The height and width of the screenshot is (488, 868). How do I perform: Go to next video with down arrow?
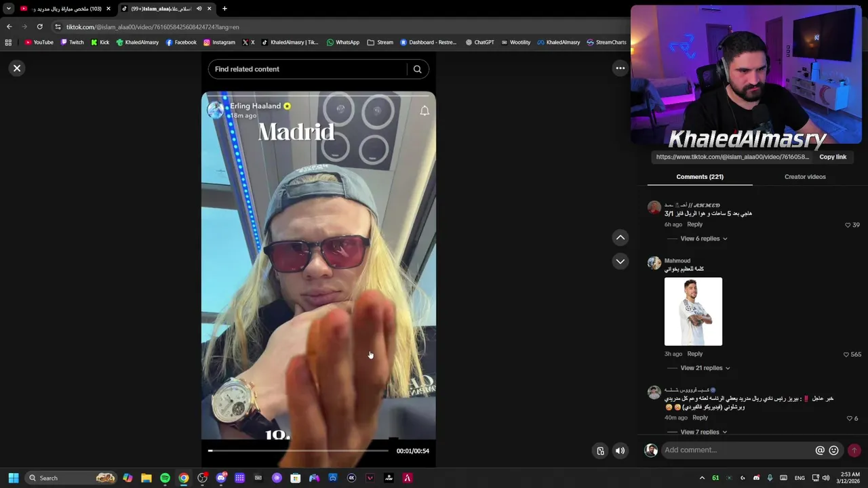[x=620, y=262]
